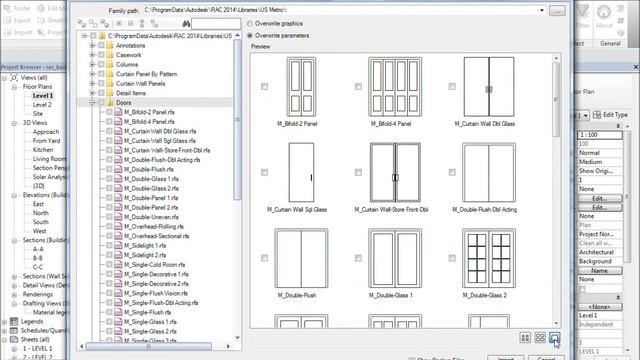Image resolution: width=640 pixels, height=360 pixels.
Task: Select the M_Curtain Wall-Store Front-Dbl thumbnail
Action: click(395, 173)
